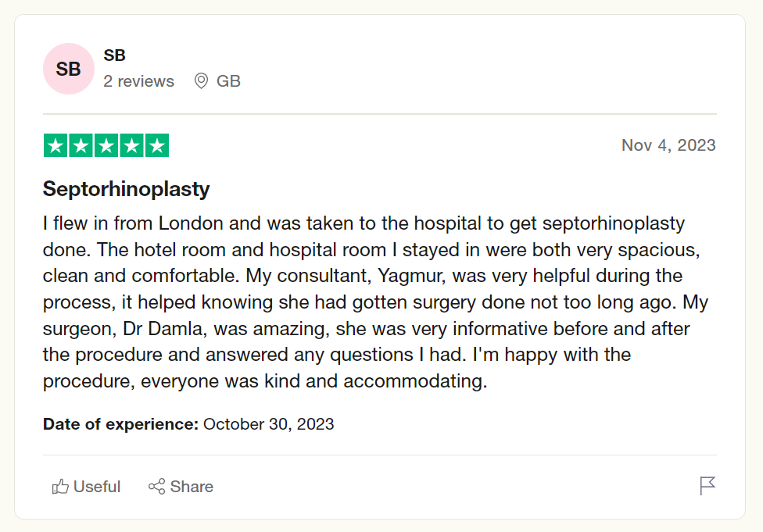Open the Septorhinoplasty review title
This screenshot has width=763, height=532.
point(126,189)
